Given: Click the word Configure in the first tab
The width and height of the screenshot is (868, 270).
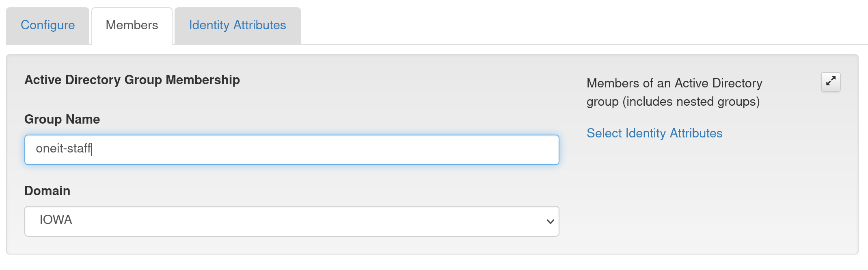Looking at the screenshot, I should 48,25.
